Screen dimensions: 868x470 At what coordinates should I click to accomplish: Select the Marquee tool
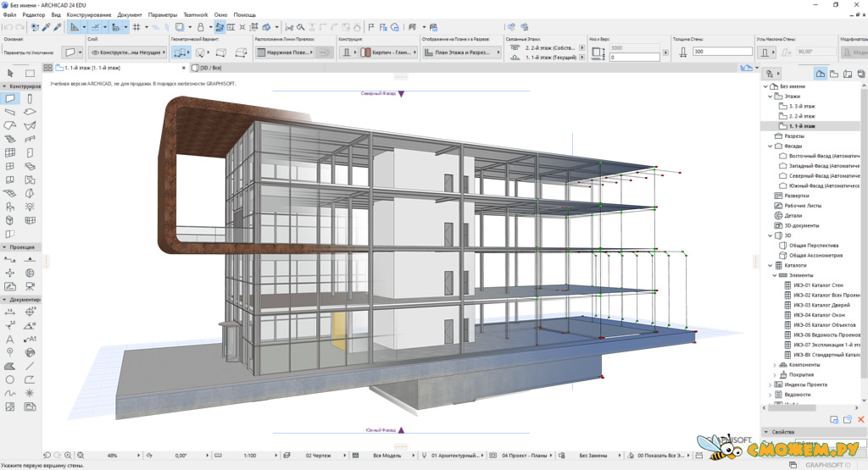click(30, 73)
